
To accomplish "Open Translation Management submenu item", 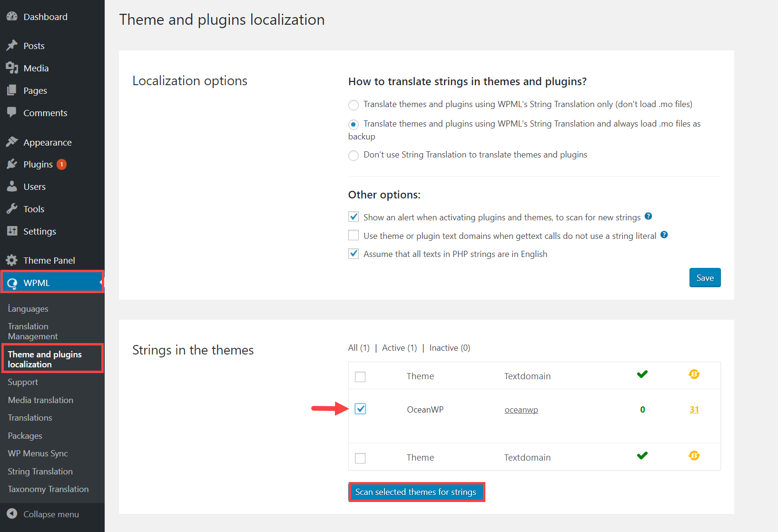I will click(33, 331).
